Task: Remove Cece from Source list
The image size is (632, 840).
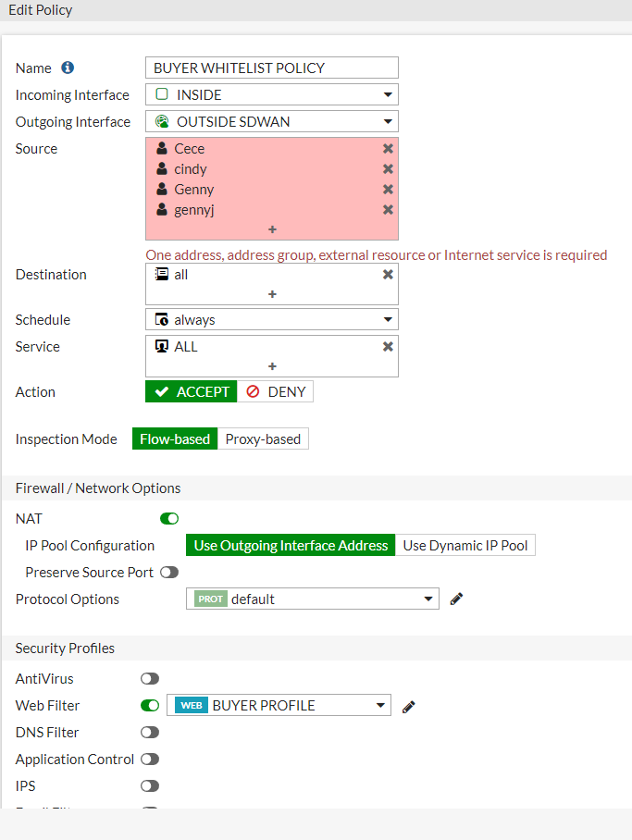Action: [x=388, y=149]
